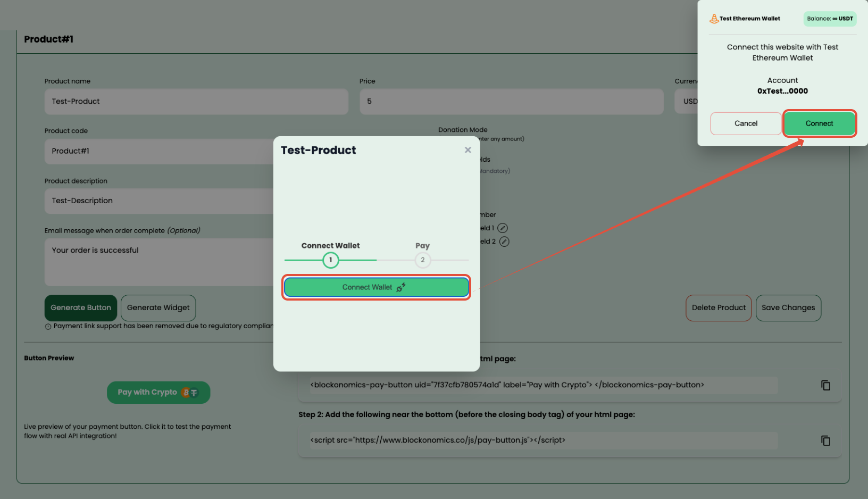Click Cancel in the wallet popup
This screenshot has width=868, height=499.
click(746, 123)
